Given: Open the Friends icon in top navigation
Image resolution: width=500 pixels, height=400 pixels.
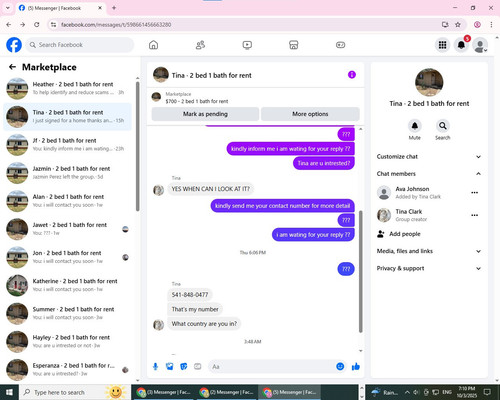Looking at the screenshot, I should click(200, 45).
